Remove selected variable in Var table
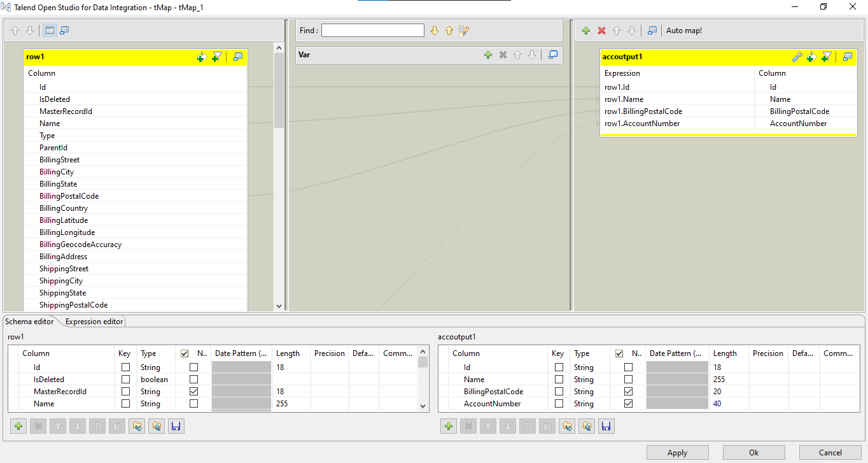This screenshot has width=868, height=463. click(503, 55)
